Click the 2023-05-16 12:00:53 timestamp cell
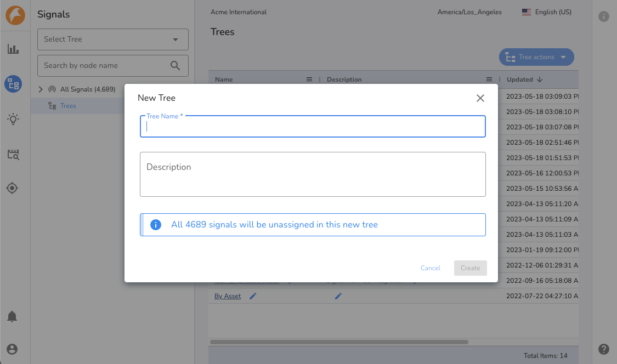Image resolution: width=617 pixels, height=364 pixels. click(542, 173)
